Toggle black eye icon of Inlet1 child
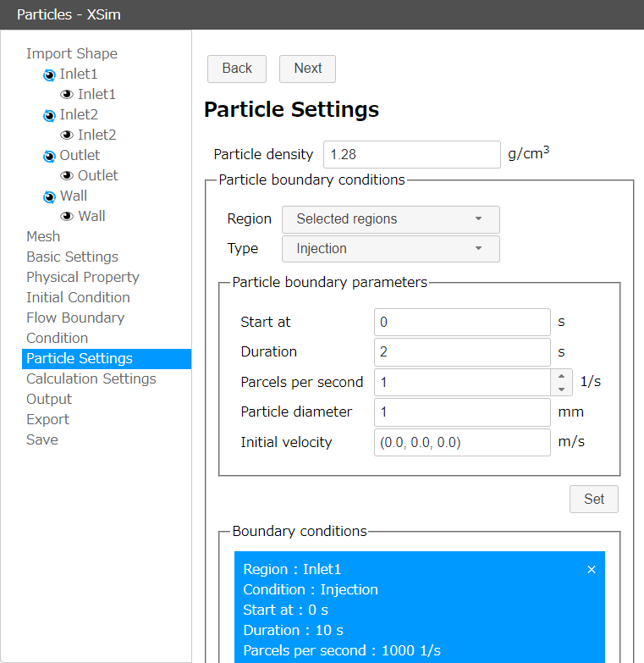 tap(67, 94)
